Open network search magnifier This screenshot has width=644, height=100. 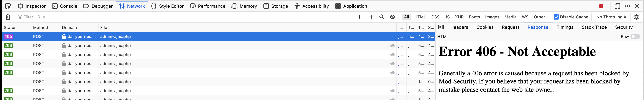tap(382, 17)
